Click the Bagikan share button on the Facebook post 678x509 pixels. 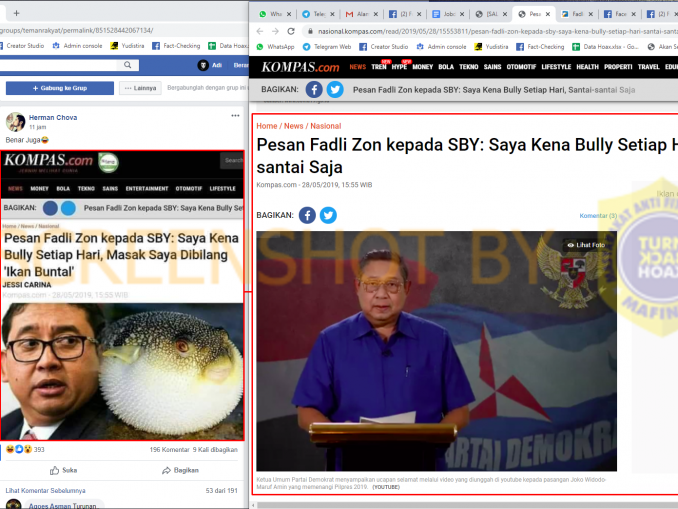180,470
